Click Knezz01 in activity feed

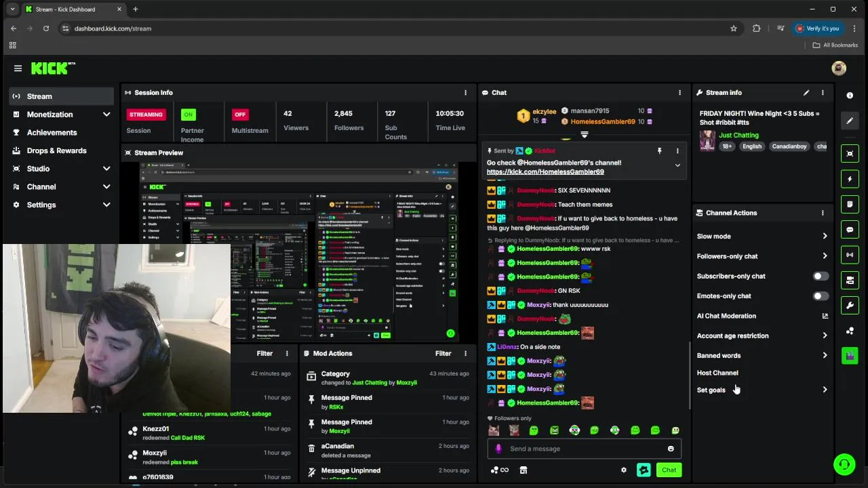155,429
